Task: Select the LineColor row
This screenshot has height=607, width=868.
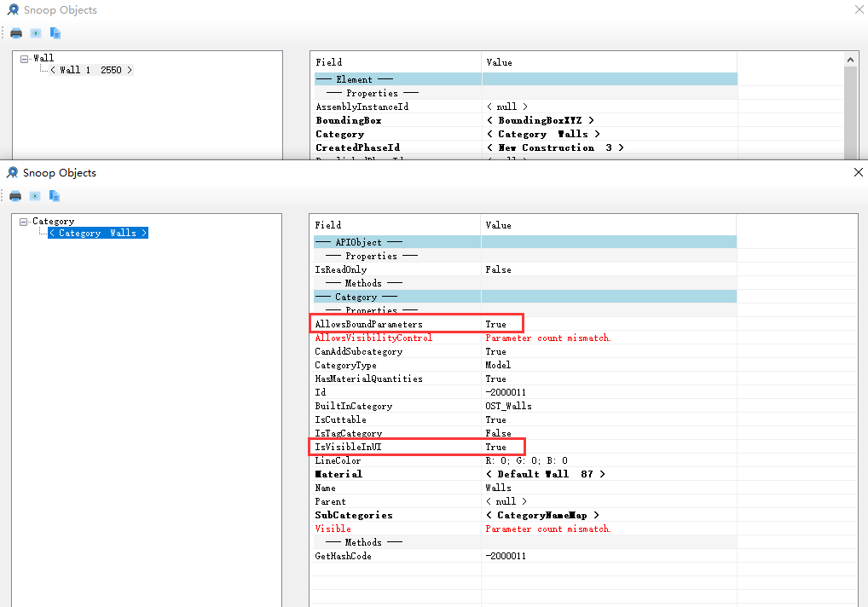Action: (x=524, y=461)
